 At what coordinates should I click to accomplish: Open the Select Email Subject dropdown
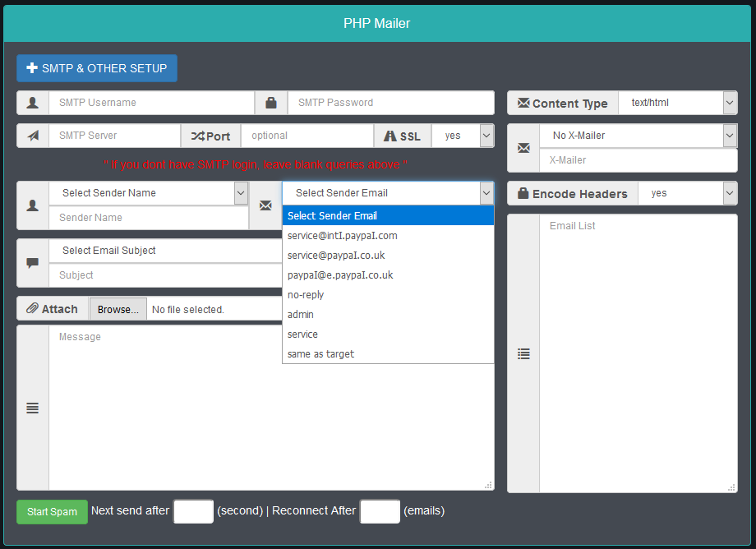165,251
